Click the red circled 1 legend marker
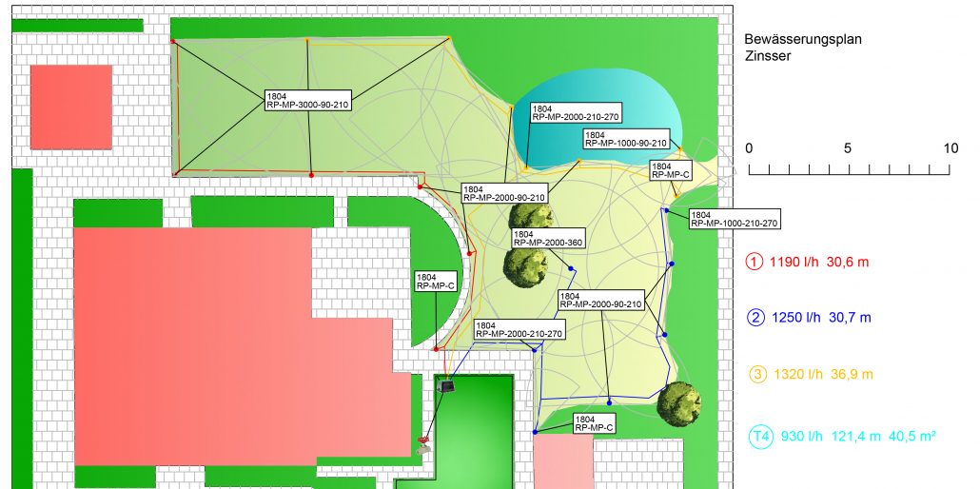The height and width of the screenshot is (489, 980). (x=756, y=262)
